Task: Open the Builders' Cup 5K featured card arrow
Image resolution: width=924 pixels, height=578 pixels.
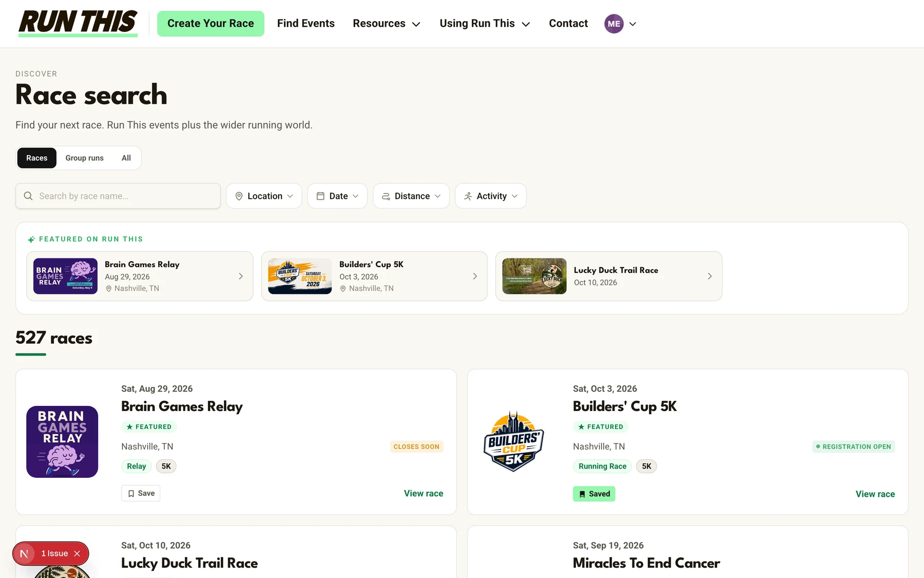Action: (x=475, y=276)
